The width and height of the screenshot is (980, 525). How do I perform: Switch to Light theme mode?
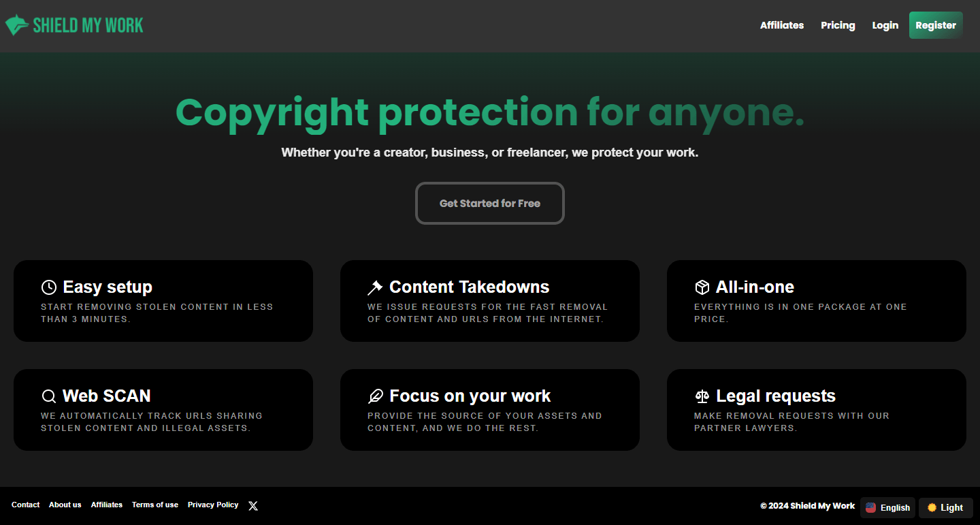point(945,507)
